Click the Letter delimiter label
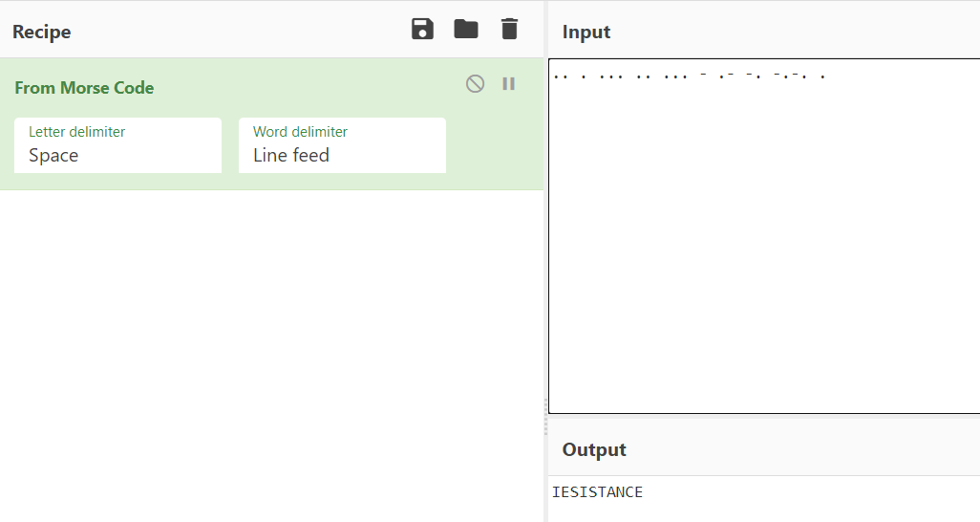The image size is (980, 522). pos(76,131)
